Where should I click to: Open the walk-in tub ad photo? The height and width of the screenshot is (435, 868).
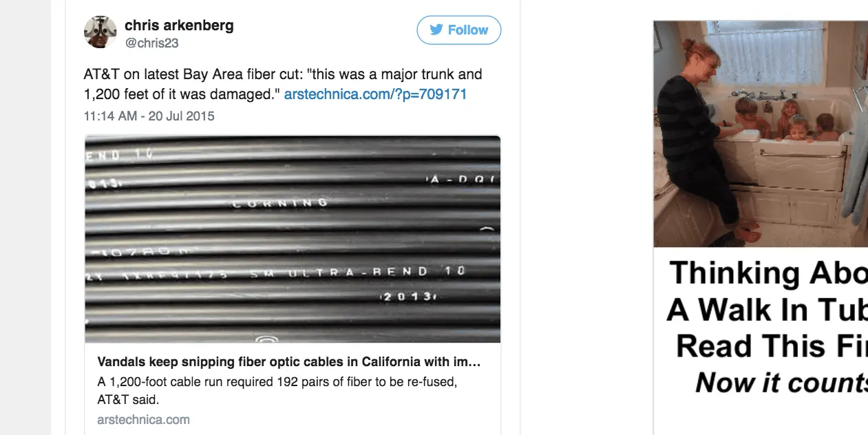761,133
